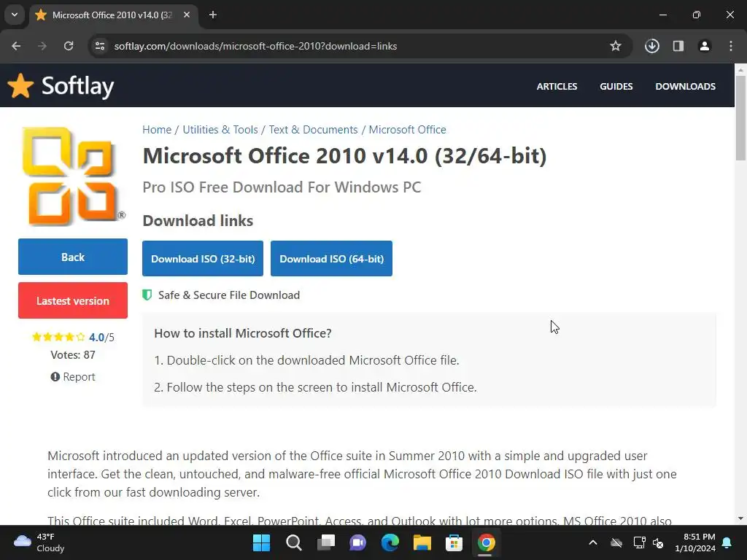Open the Chat app on the taskbar
The image size is (747, 560).
(x=357, y=542)
